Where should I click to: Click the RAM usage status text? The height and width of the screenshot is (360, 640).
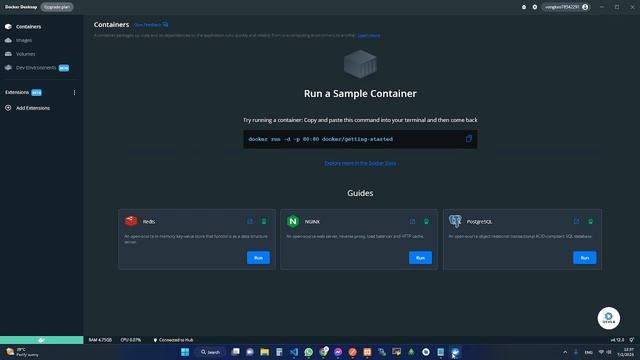pos(100,340)
